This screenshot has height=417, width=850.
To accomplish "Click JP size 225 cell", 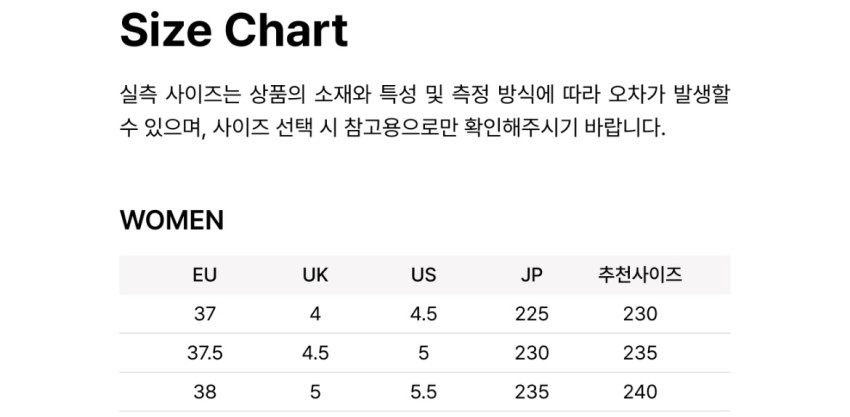I will click(532, 314).
